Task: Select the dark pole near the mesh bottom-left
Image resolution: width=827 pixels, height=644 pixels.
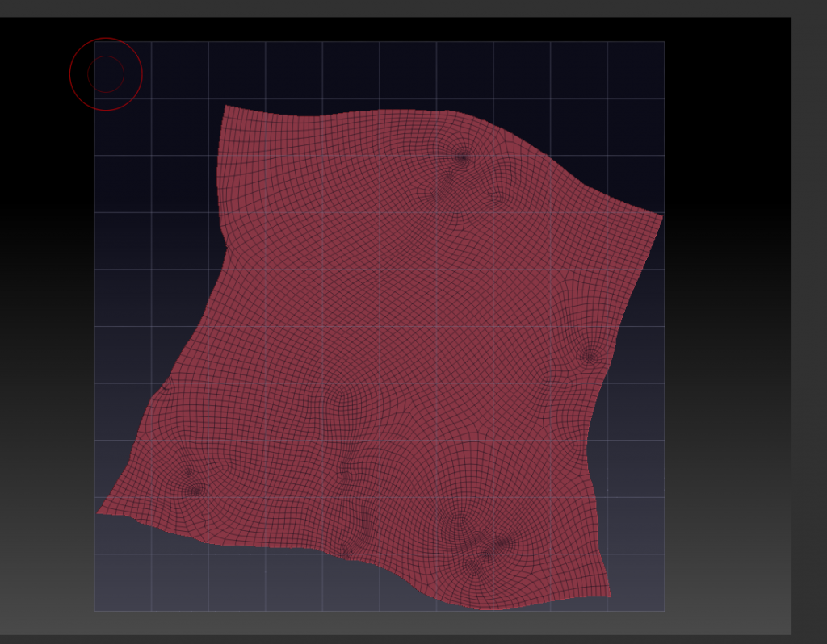Action: [x=196, y=490]
